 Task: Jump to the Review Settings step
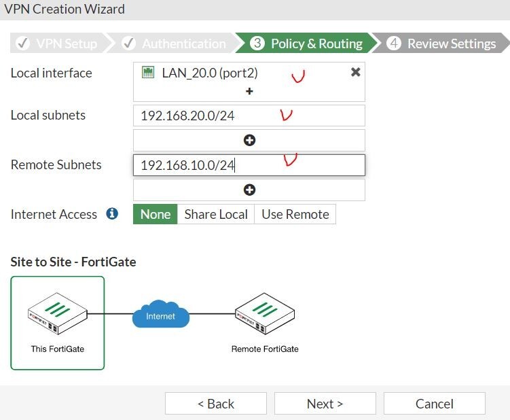441,43
